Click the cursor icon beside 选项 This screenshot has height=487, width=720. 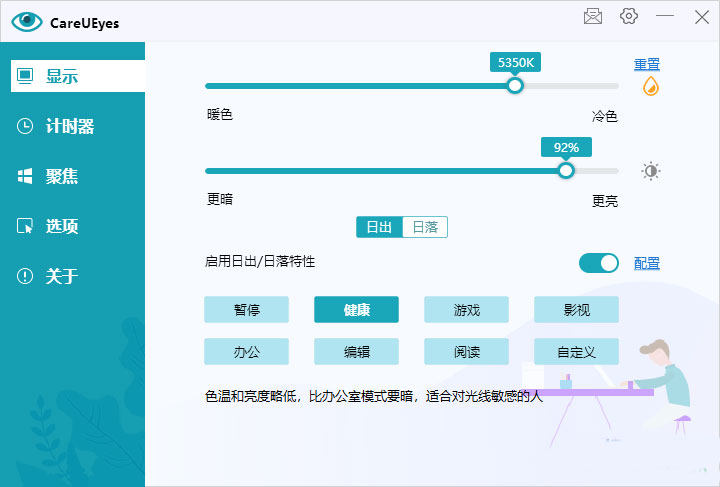tap(25, 226)
